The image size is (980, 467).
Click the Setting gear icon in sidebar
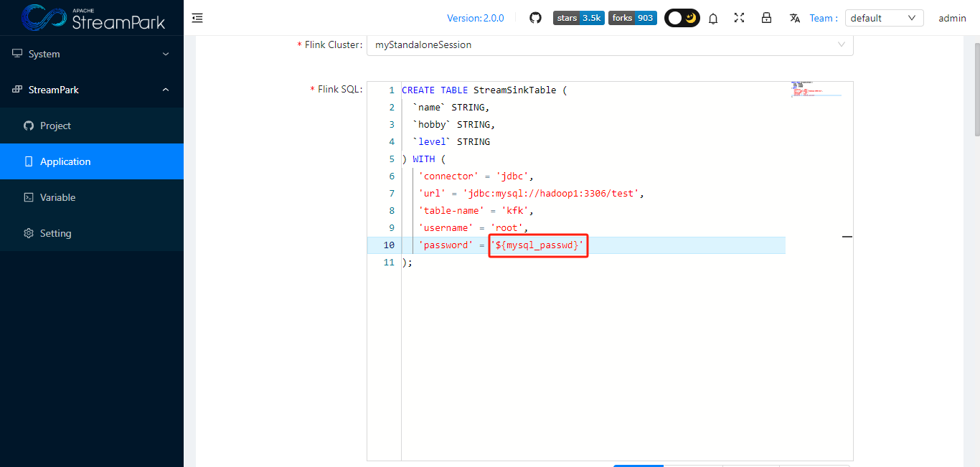pos(29,233)
